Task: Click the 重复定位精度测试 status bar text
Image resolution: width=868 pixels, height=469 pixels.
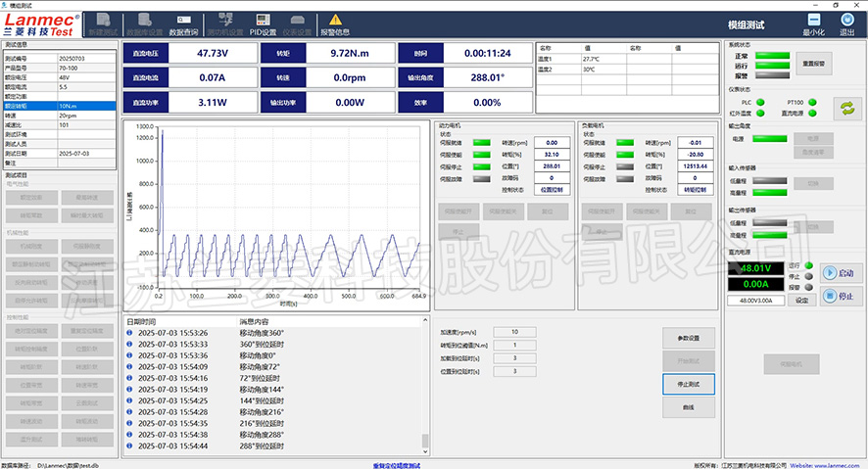Action: click(397, 466)
